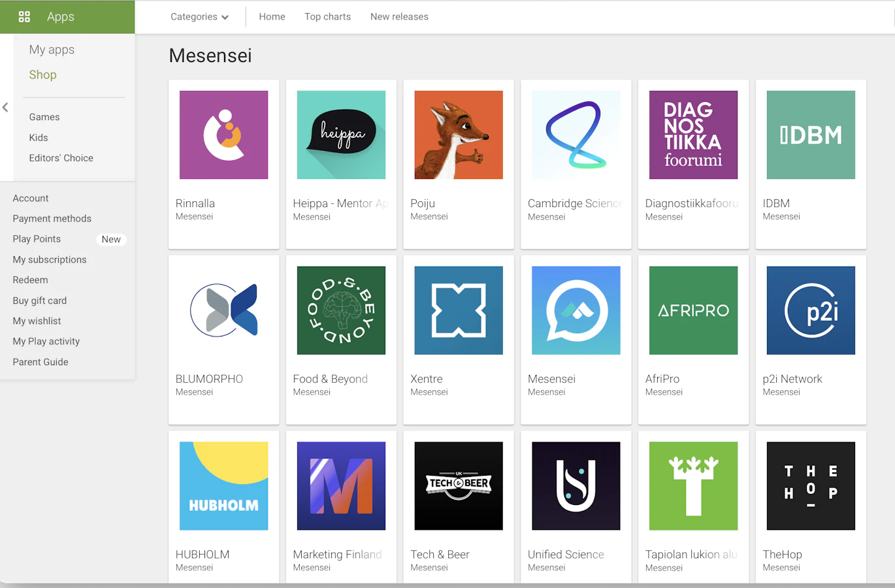This screenshot has width=895, height=588.
Task: Open the Tapiolan lukion green tree icon
Action: (693, 486)
